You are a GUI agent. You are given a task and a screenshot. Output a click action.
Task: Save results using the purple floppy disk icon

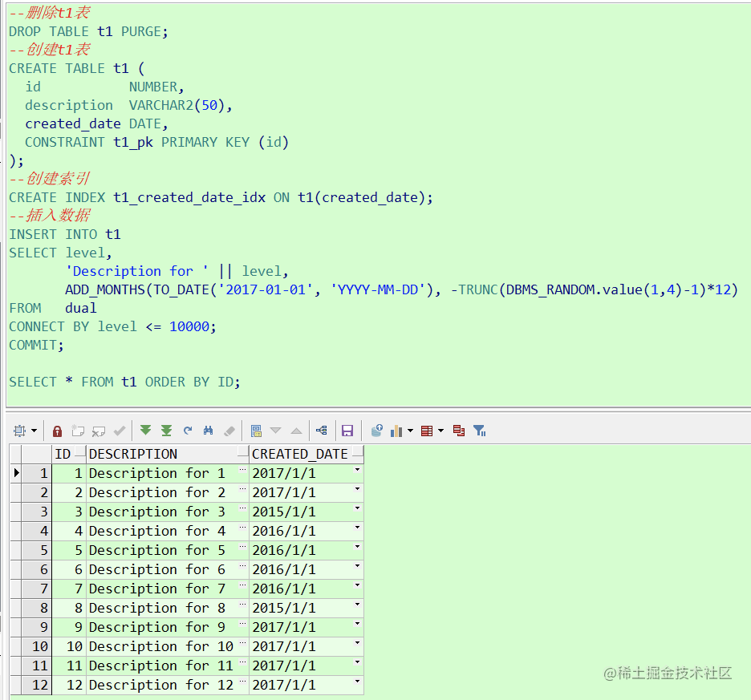(347, 431)
